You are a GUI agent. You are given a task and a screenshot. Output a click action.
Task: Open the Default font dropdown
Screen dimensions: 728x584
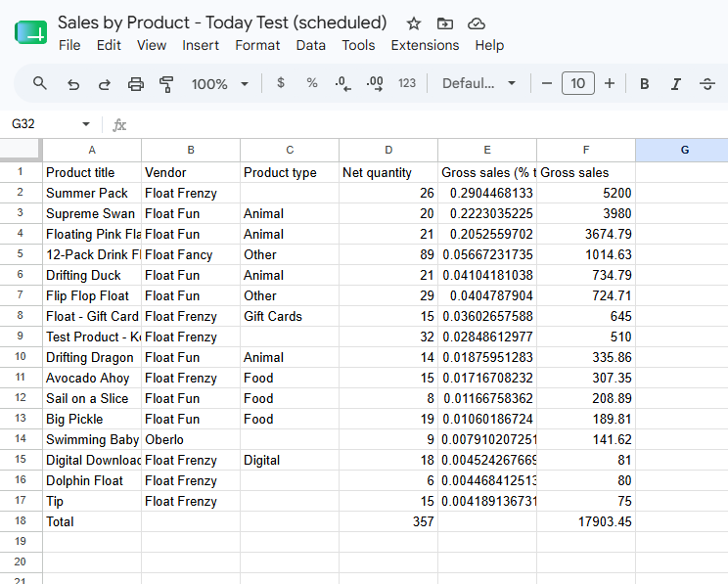point(478,83)
